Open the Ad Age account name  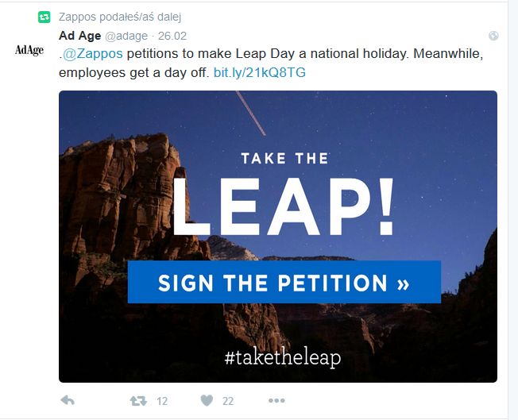click(80, 36)
